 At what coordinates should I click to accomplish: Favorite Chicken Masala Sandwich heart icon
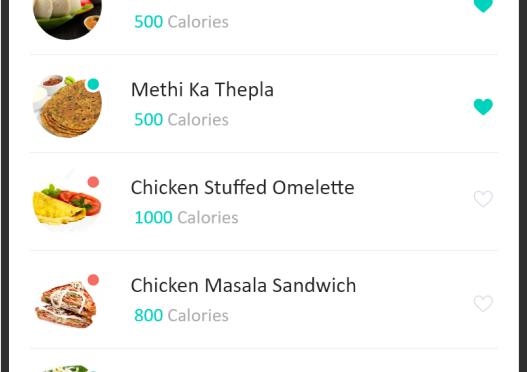click(x=483, y=303)
